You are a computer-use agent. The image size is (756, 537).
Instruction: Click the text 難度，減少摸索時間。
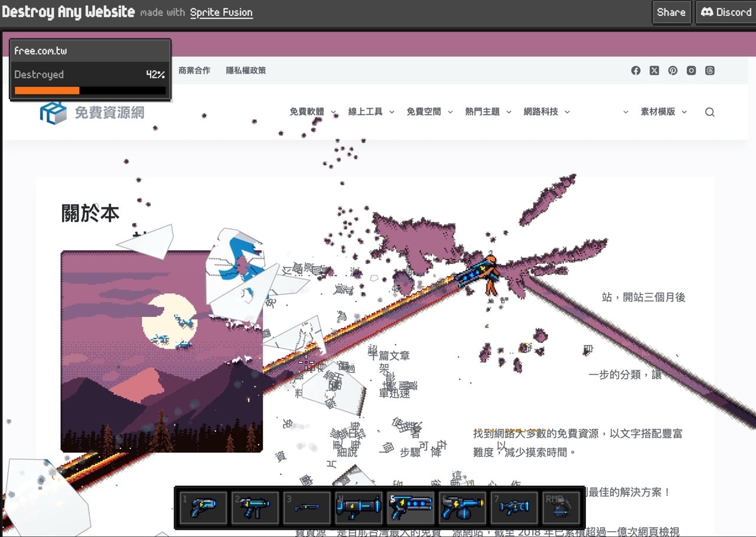click(524, 453)
